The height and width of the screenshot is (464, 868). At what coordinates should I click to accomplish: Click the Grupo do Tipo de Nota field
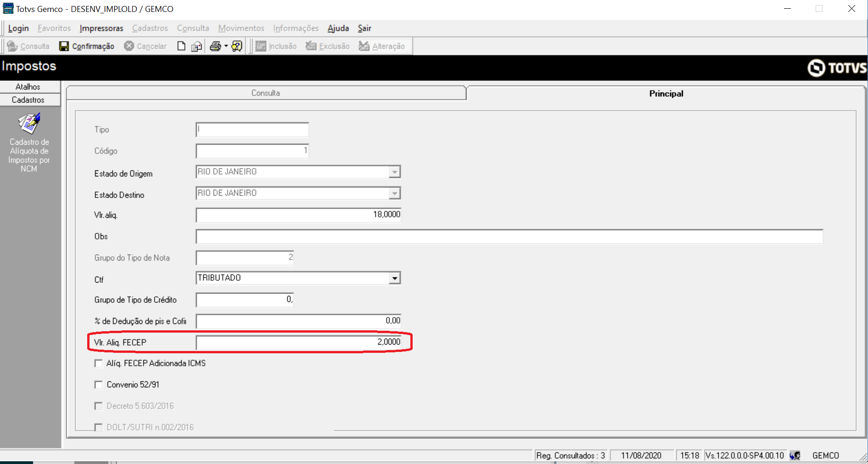(x=245, y=258)
